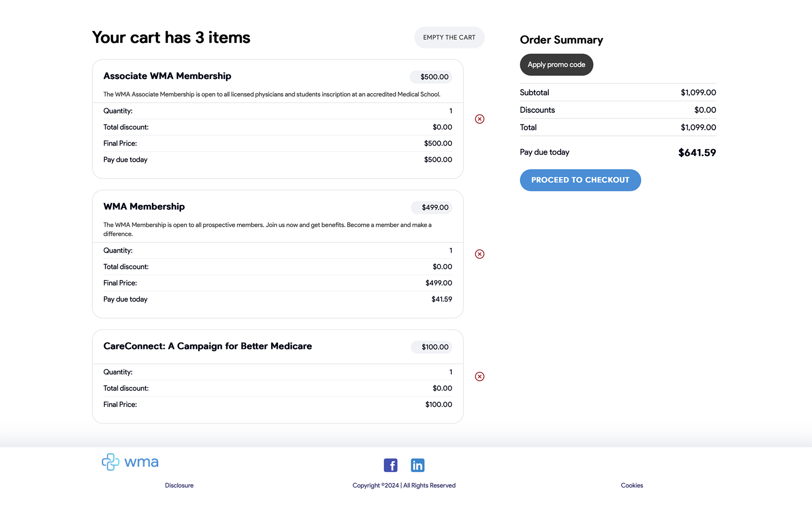Screen dimensions: 812x505
Task: Open the Disclosure link
Action: tap(179, 485)
